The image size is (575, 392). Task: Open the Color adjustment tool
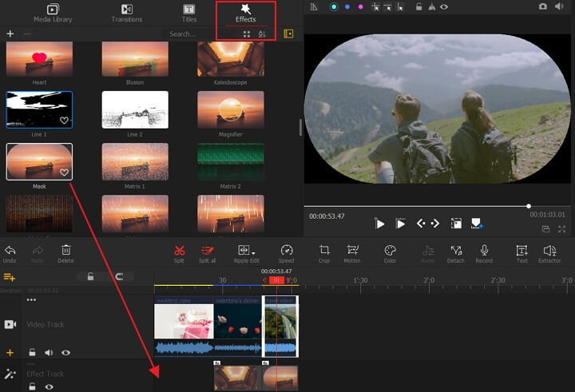(390, 251)
